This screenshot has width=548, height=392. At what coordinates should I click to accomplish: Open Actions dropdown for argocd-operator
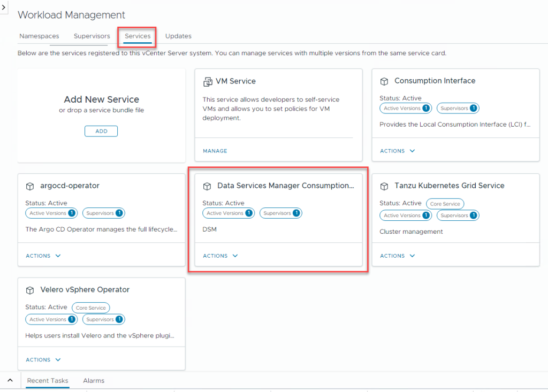(43, 256)
